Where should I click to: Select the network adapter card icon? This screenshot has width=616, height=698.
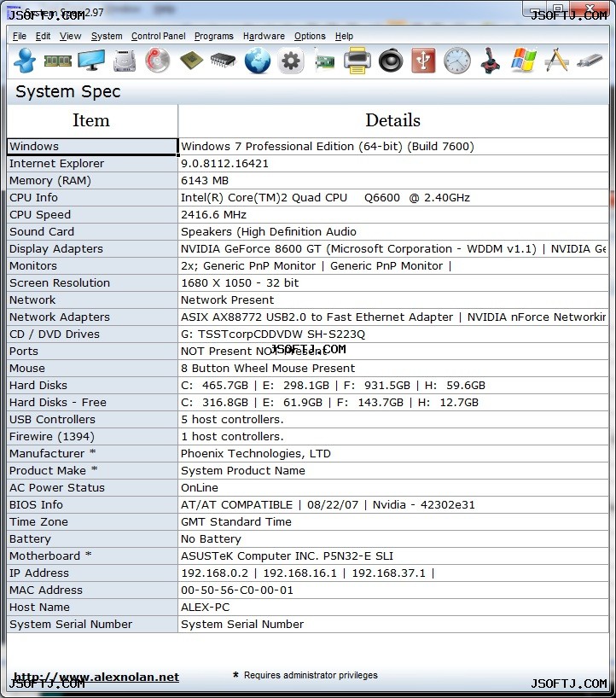tap(324, 61)
